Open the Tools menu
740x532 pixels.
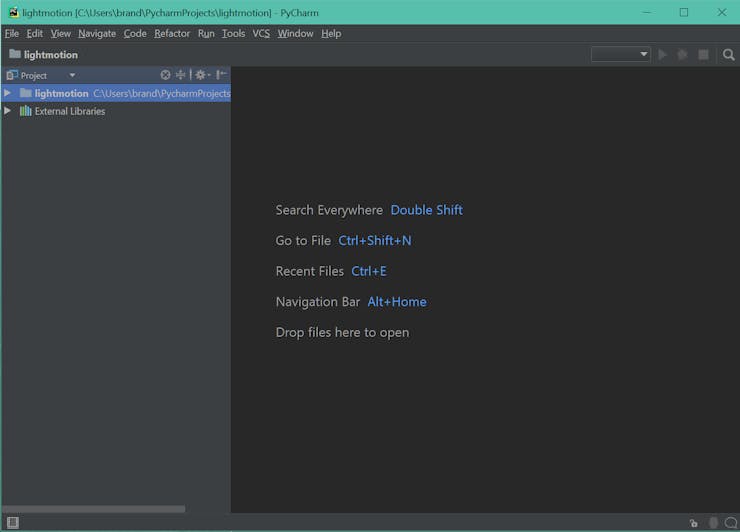coord(234,34)
